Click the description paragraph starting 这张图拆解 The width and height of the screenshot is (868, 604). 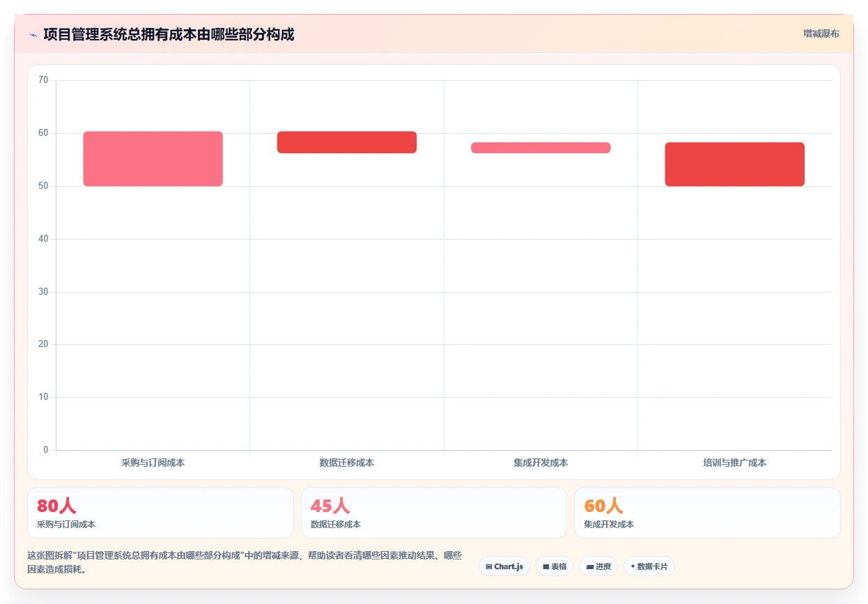click(x=245, y=562)
